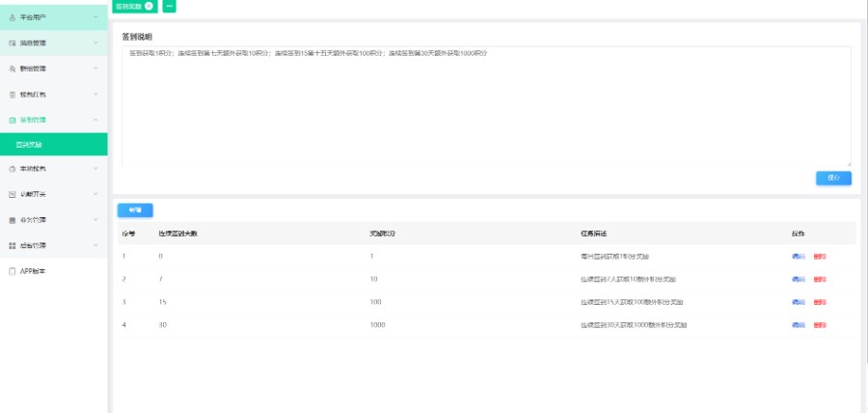Click inside the 签到说明 textarea
Viewport: 868px width, 413px height.
coord(487,106)
